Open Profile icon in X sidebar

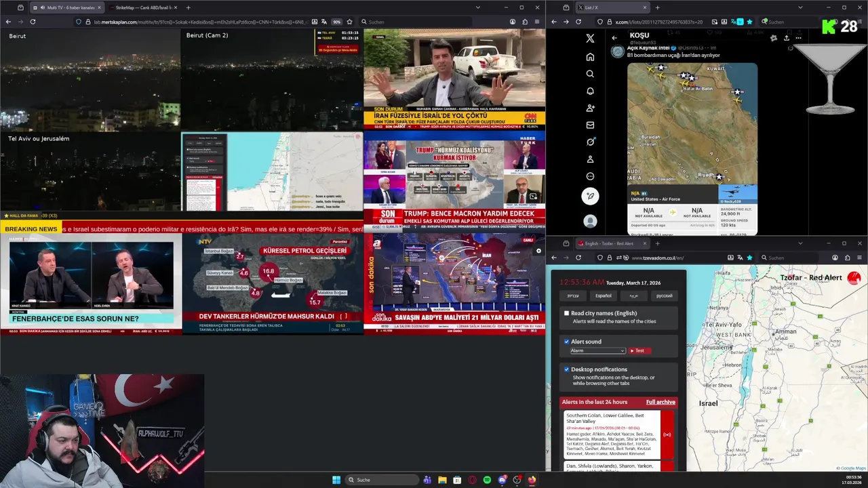(x=590, y=159)
